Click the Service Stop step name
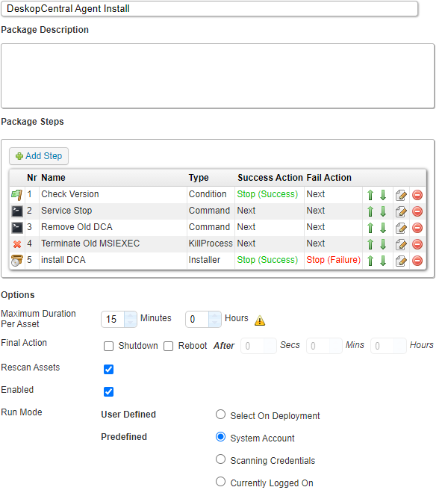This screenshot has height=493, width=448. [x=66, y=211]
